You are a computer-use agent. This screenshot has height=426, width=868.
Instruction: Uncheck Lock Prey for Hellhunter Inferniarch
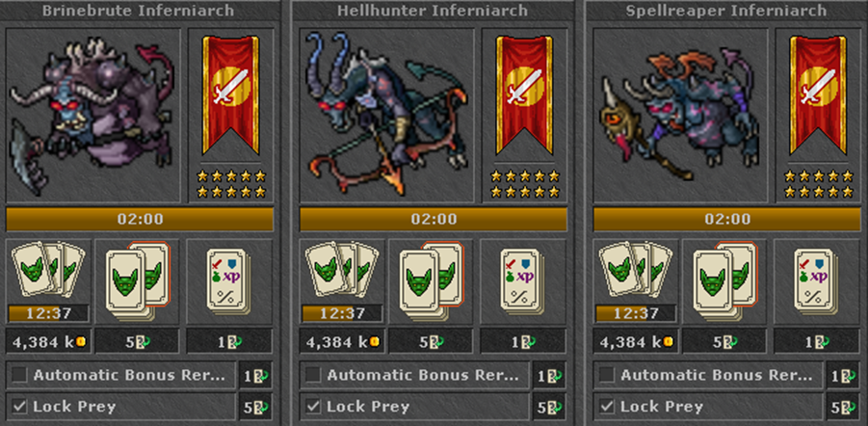click(x=314, y=407)
